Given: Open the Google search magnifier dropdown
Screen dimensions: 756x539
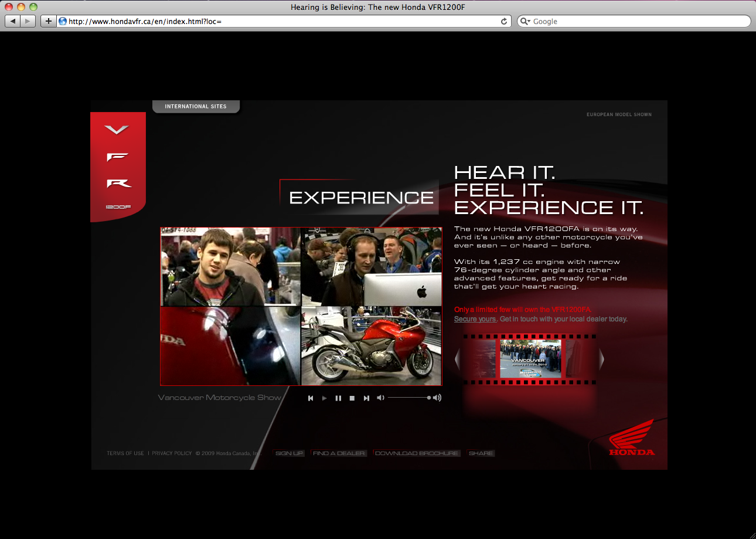Looking at the screenshot, I should [x=525, y=21].
